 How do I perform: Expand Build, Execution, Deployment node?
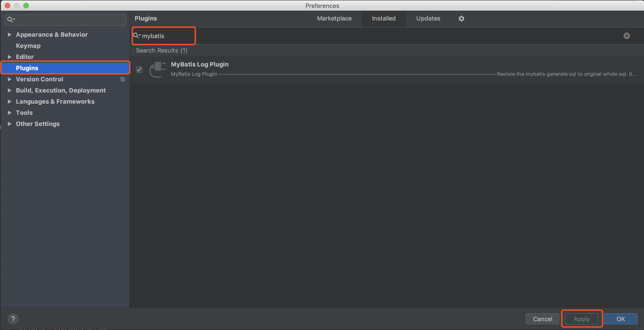coord(10,90)
